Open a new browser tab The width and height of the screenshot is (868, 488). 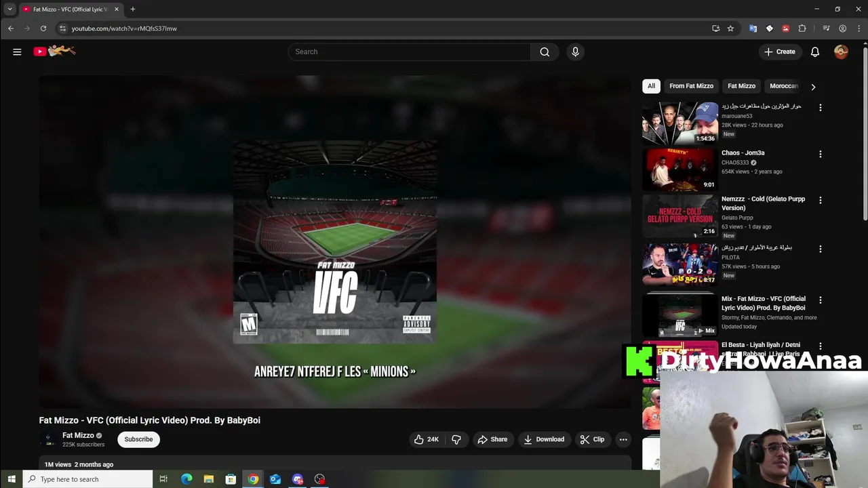coord(133,9)
